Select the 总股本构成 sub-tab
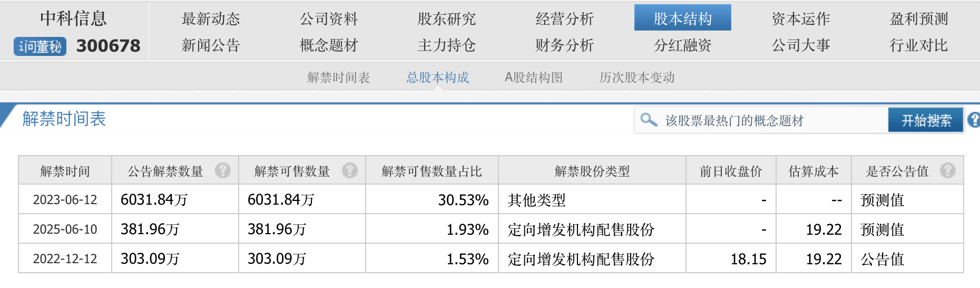The width and height of the screenshot is (980, 288). [x=437, y=78]
